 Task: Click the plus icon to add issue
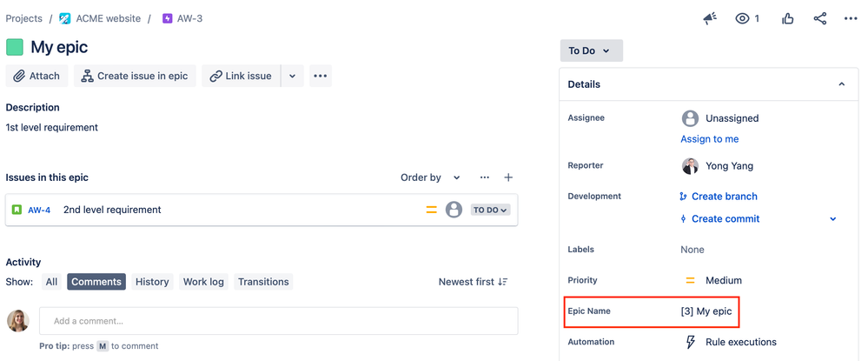coord(508,177)
